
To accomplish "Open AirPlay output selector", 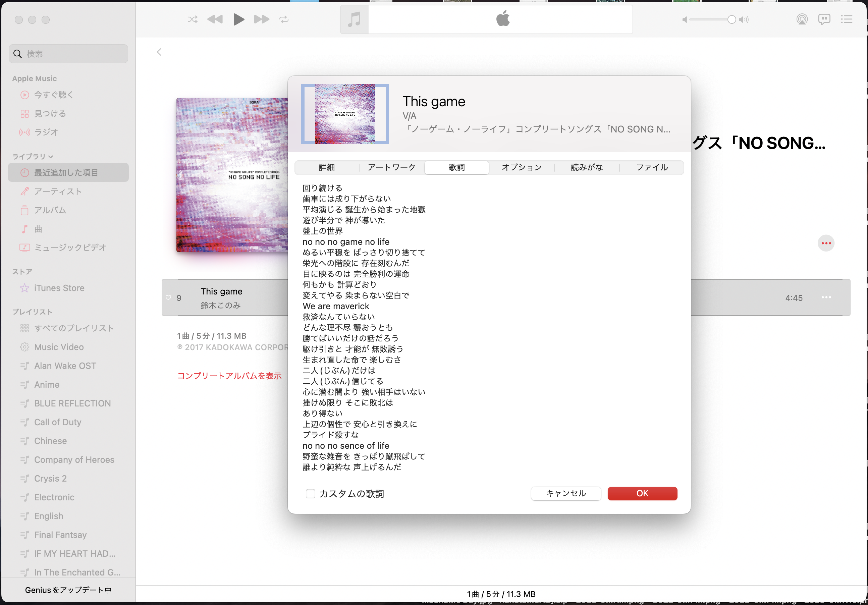I will point(802,19).
